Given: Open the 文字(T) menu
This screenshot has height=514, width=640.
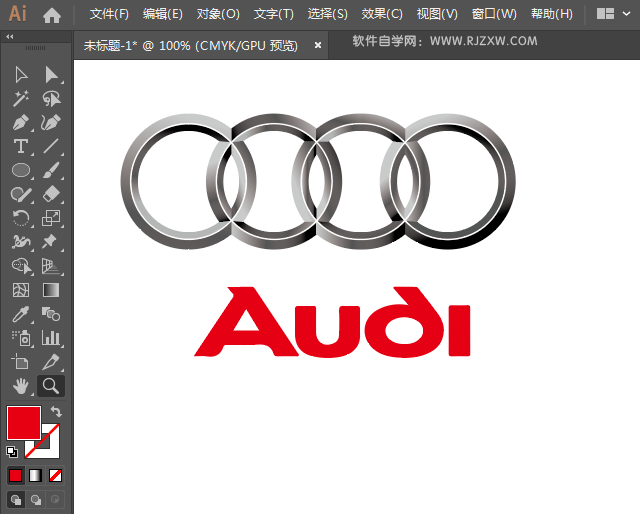Looking at the screenshot, I should point(273,14).
